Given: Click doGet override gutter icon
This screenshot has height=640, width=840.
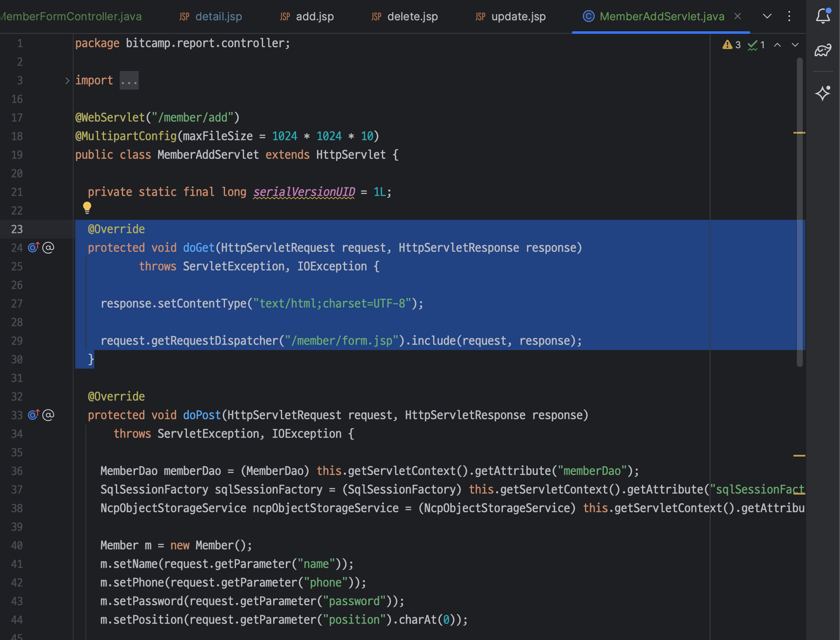Looking at the screenshot, I should 33,247.
